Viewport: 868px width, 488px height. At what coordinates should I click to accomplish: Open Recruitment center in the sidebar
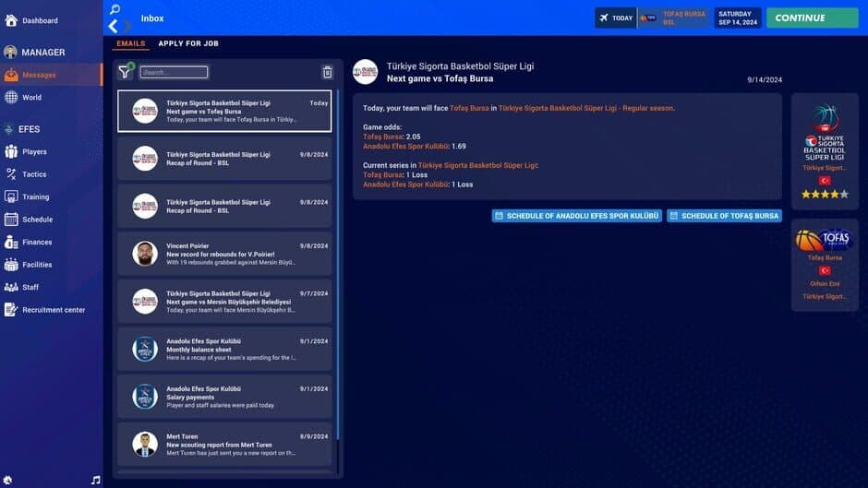54,310
